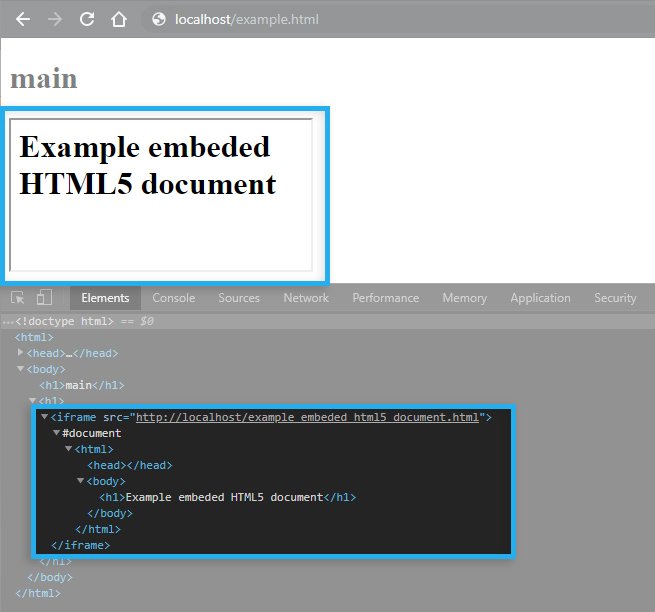
Task: Select the outer closing </body> tag row
Action: click(50, 577)
